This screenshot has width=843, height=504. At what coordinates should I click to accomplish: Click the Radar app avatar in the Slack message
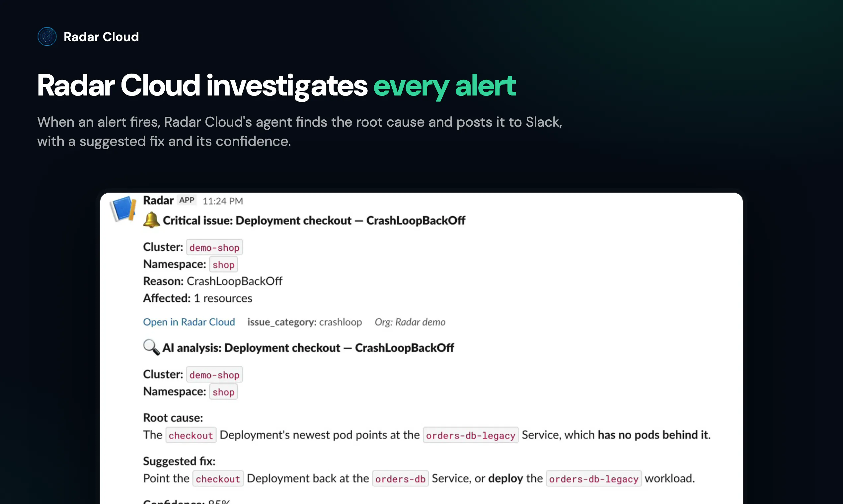[123, 209]
